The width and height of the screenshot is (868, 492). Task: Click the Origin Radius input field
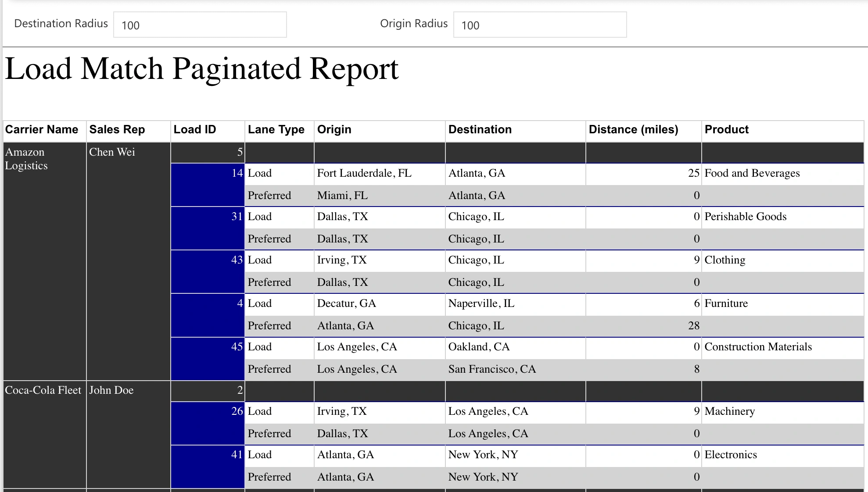pos(539,25)
